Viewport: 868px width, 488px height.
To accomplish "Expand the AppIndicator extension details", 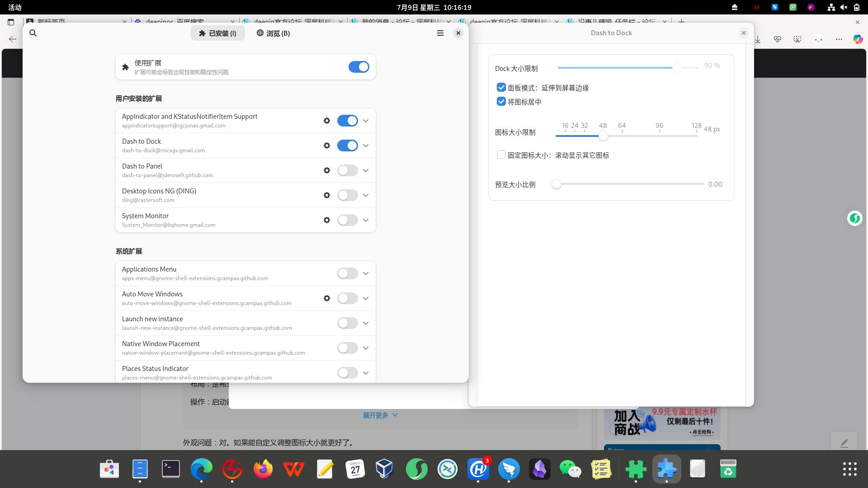I will tap(366, 121).
